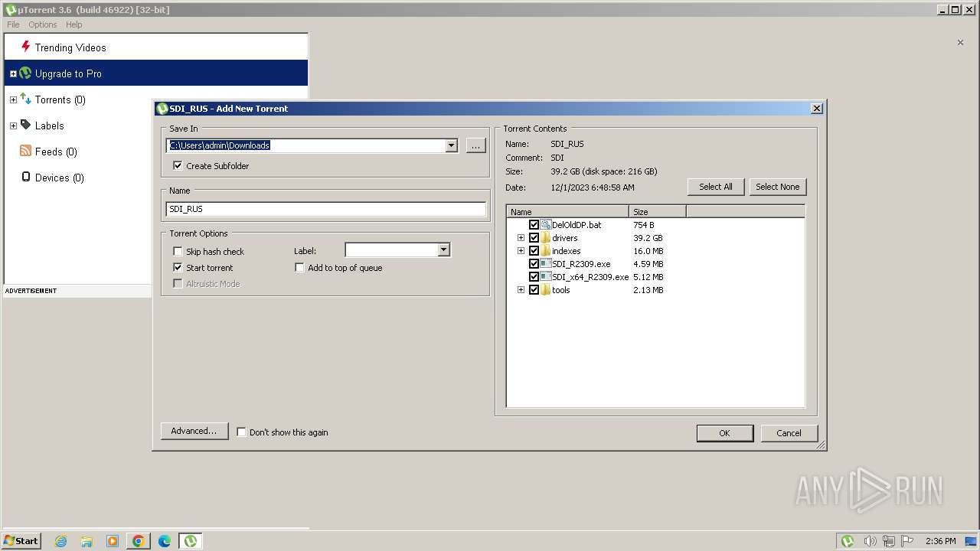Click the Feeds RSS icon
980x551 pixels.
(25, 151)
